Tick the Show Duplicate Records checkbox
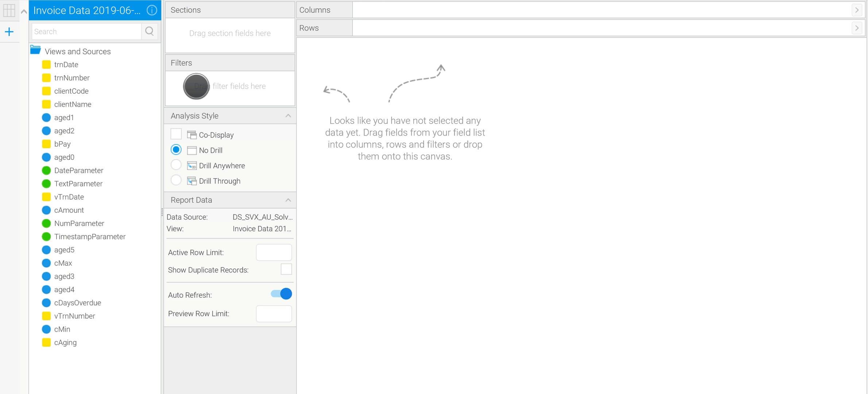This screenshot has height=394, width=868. click(x=286, y=269)
